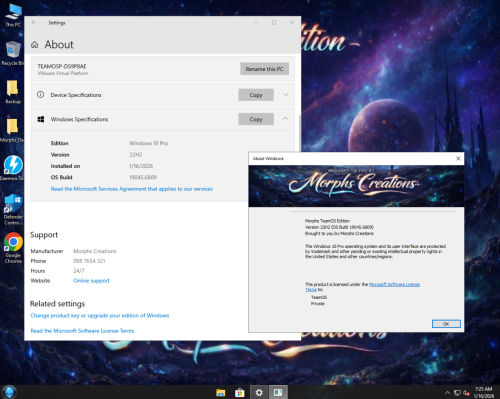Go to Settings home icon
Screen dimensions: 500x399
[x=35, y=45]
